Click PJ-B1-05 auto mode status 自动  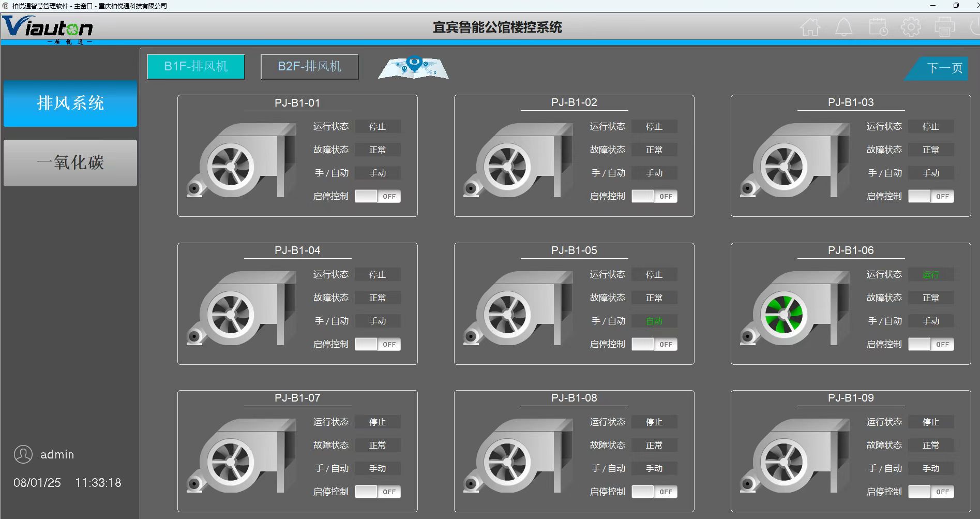(654, 321)
